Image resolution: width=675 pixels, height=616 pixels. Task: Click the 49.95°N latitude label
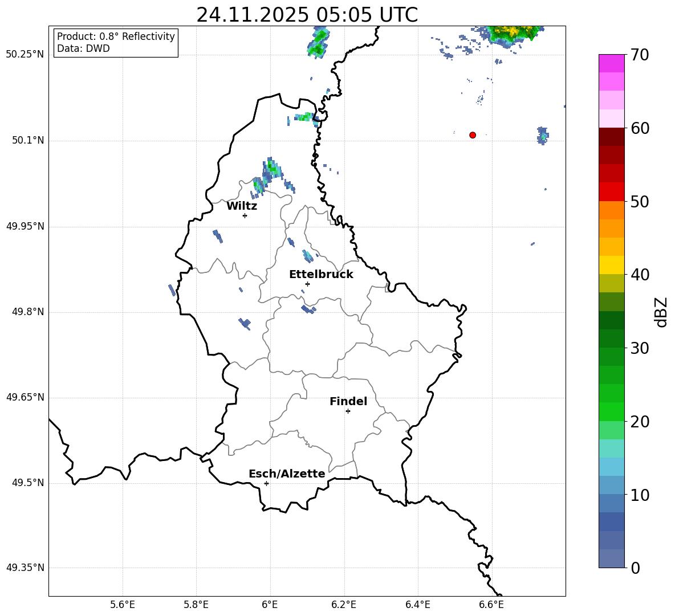tap(25, 226)
